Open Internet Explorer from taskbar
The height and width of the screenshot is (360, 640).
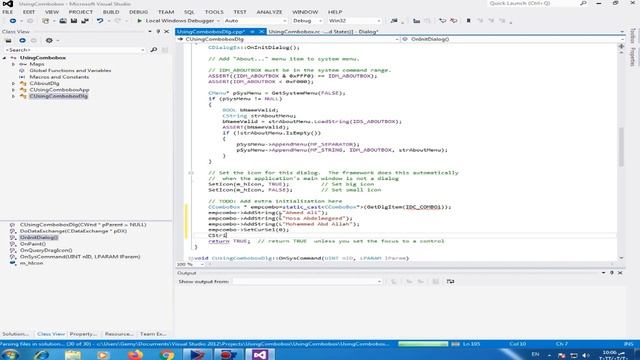pyautogui.click(x=41, y=355)
